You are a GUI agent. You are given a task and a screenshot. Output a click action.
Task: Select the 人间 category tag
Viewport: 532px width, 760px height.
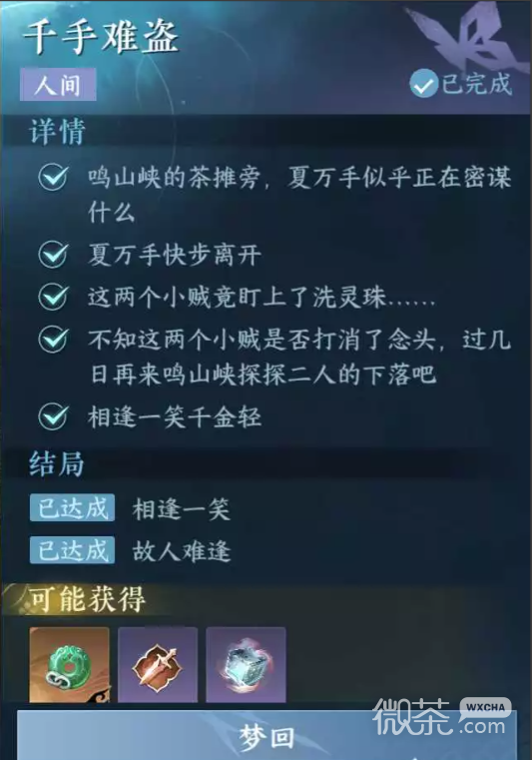[x=58, y=84]
